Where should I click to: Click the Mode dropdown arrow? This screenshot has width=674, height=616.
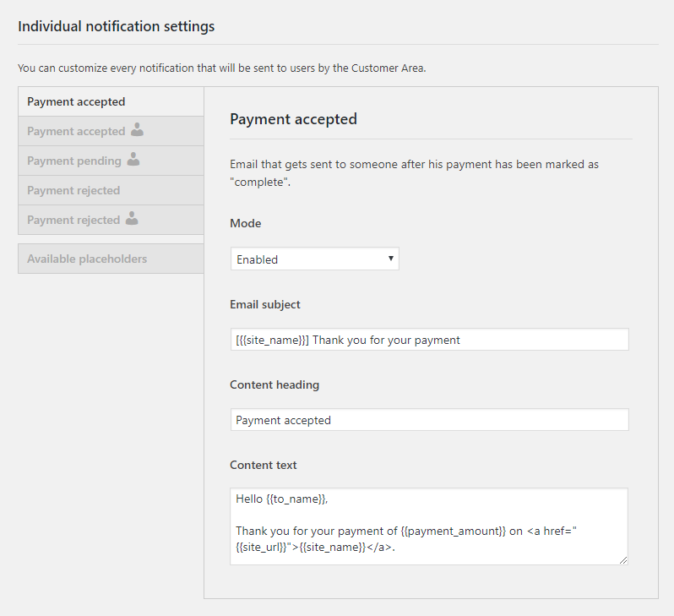click(x=391, y=259)
